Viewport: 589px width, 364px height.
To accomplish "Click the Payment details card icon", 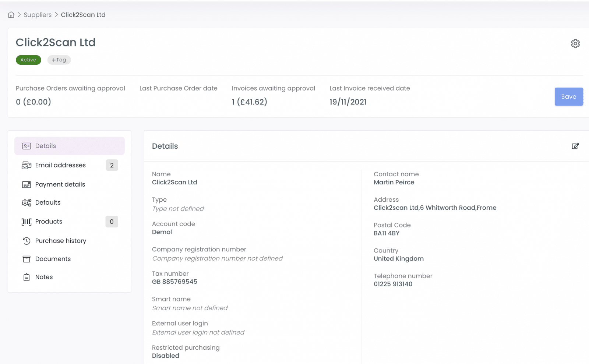I will point(27,184).
